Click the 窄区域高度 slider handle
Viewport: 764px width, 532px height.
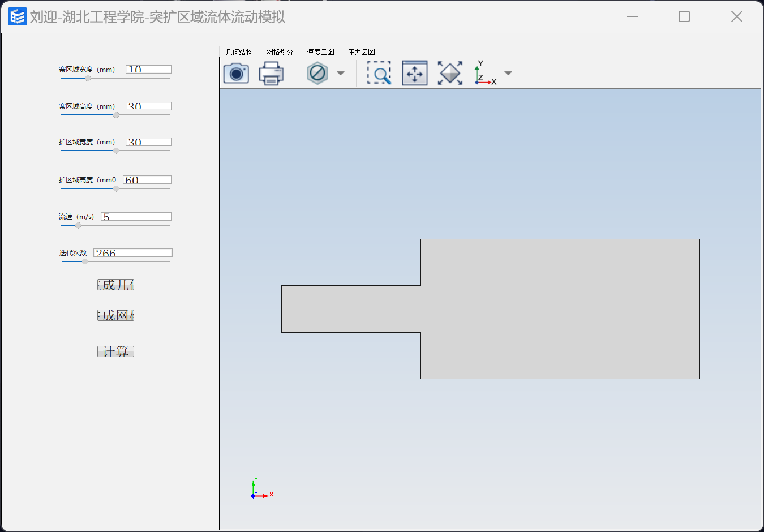(x=116, y=115)
